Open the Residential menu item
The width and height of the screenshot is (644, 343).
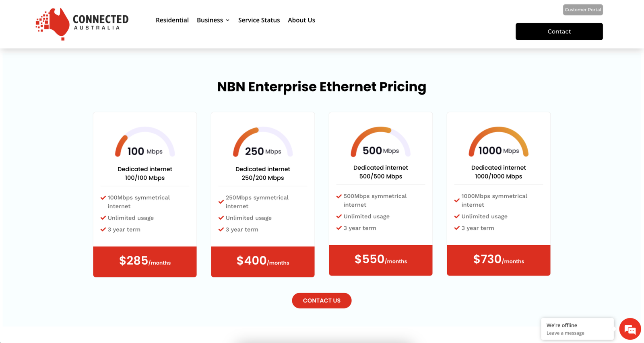coord(172,20)
